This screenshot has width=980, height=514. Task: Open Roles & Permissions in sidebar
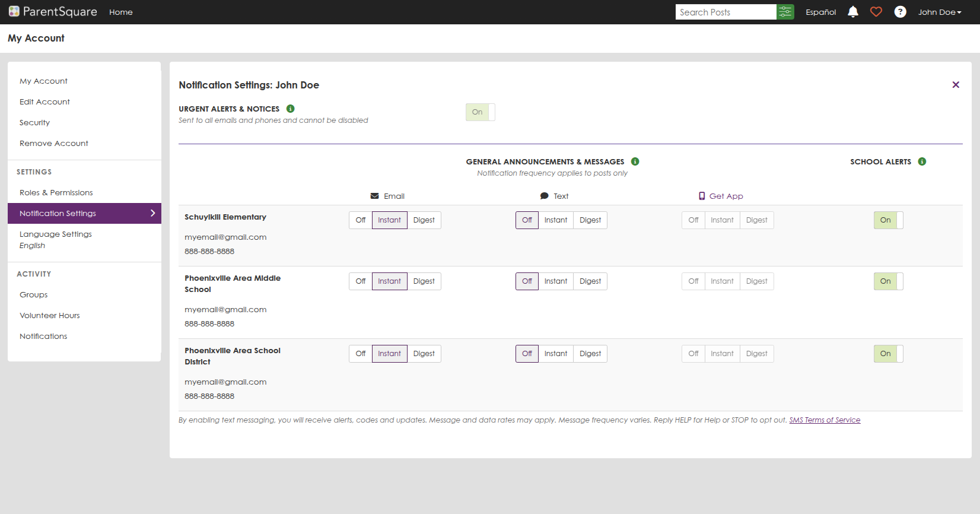click(x=56, y=192)
